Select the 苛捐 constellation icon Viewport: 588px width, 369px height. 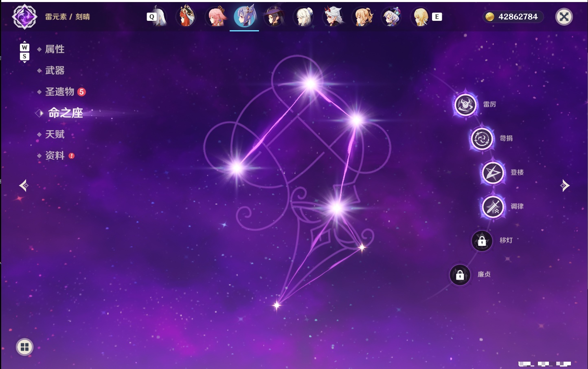[482, 139]
